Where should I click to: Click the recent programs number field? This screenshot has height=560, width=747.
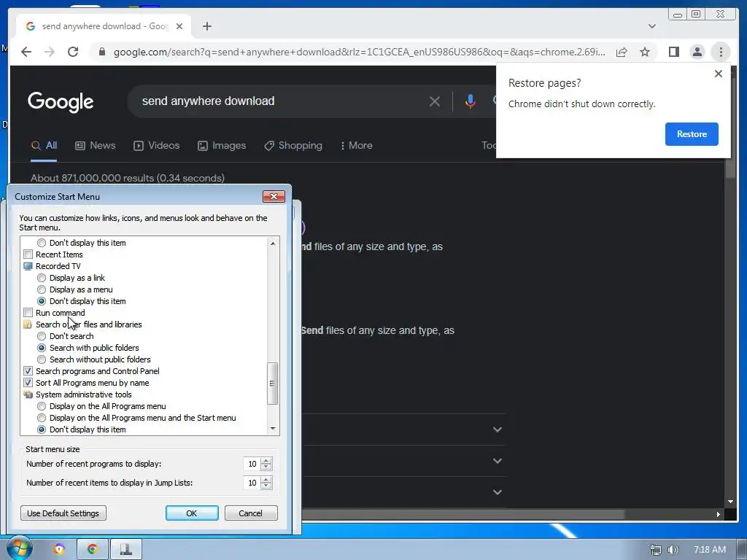pyautogui.click(x=252, y=464)
